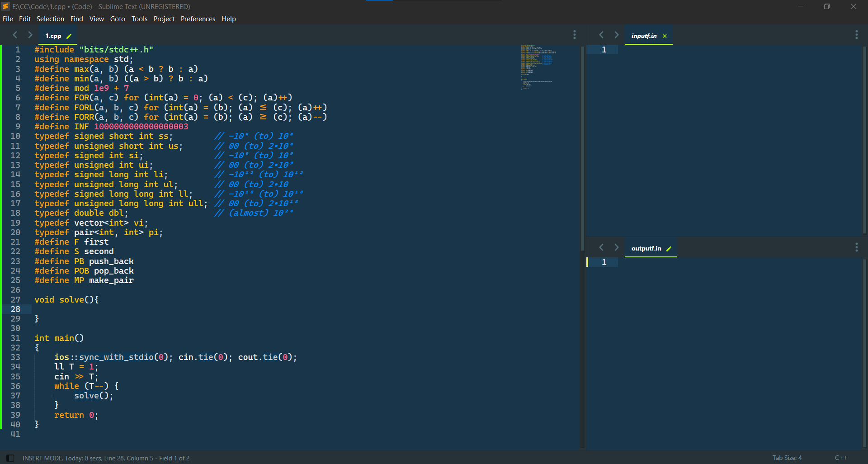The image size is (868, 464).
Task: Click line number 1 in inputf.in
Action: point(604,50)
